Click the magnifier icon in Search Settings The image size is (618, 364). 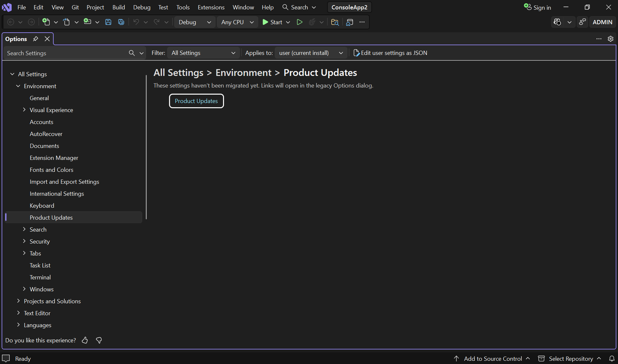(132, 53)
